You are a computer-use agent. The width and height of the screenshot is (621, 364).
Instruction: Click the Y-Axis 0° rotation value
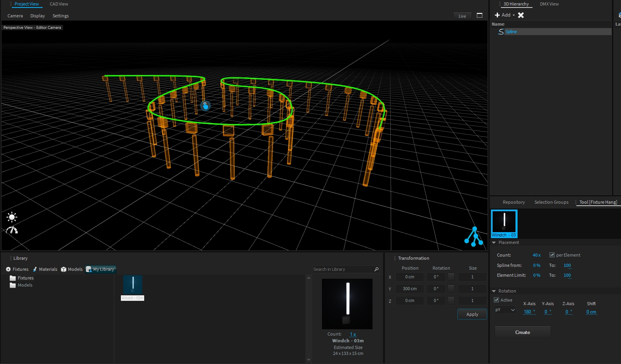pos(548,312)
